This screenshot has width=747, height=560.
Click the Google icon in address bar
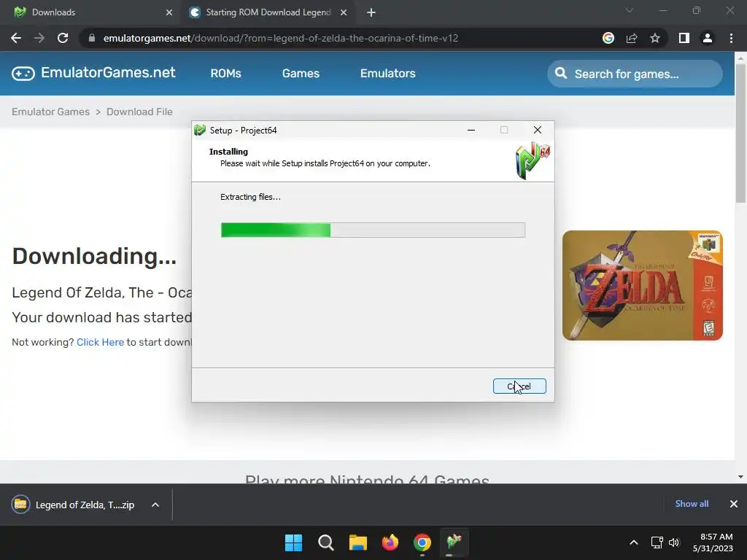608,38
